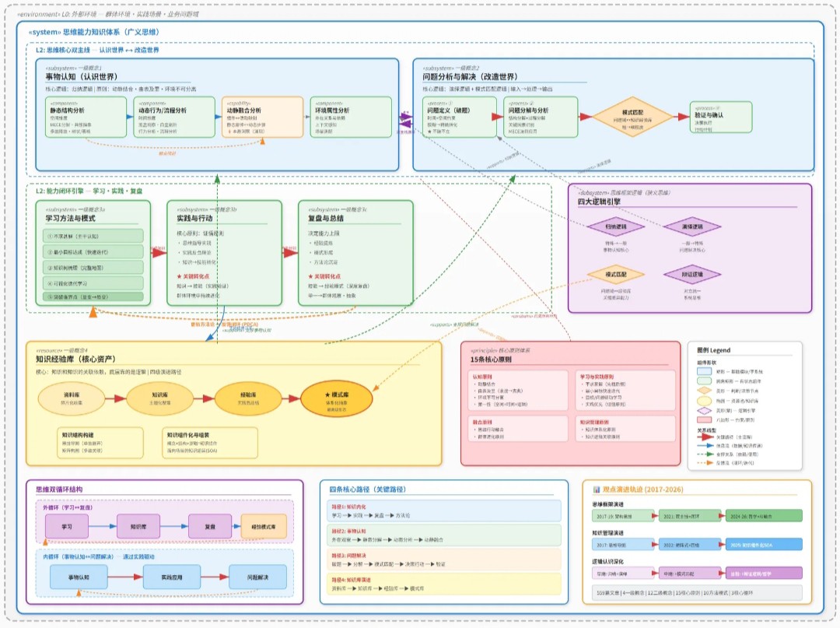This screenshot has width=840, height=628.
Task: Click the 实践与行动 subsystem title
Action: [194, 218]
